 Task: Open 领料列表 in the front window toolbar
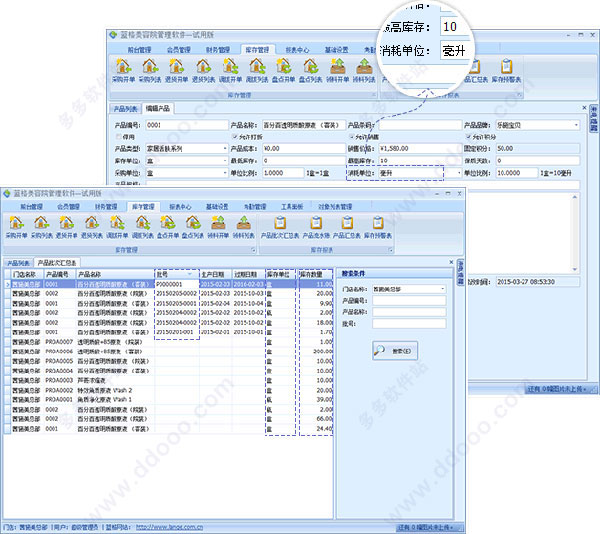(x=243, y=226)
